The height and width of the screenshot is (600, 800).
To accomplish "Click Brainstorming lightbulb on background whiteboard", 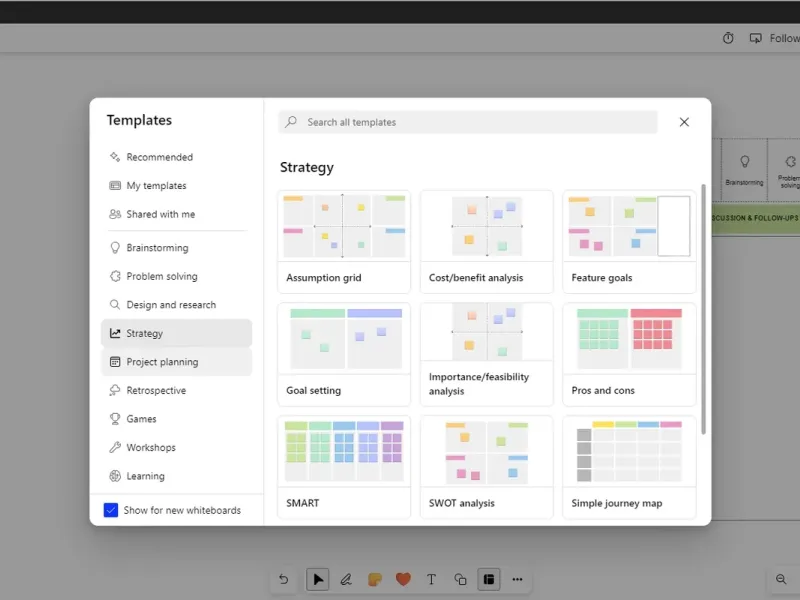I will click(x=744, y=162).
